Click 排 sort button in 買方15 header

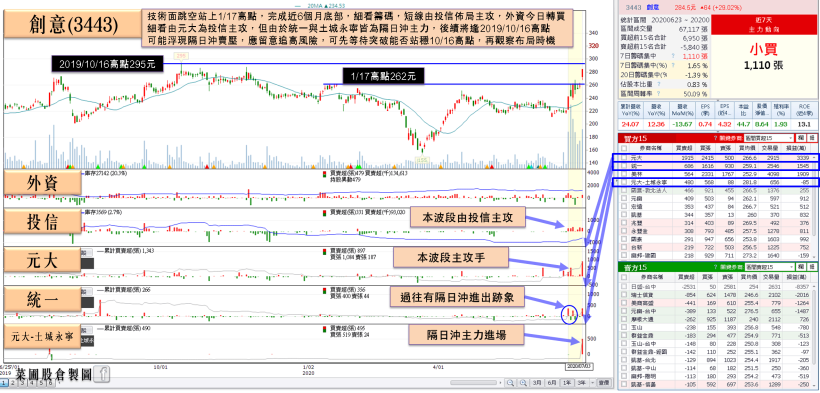point(812,138)
